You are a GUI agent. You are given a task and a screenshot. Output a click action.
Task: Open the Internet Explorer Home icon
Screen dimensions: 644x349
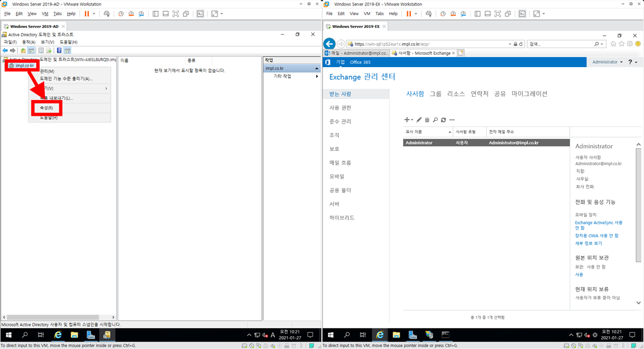pos(613,44)
